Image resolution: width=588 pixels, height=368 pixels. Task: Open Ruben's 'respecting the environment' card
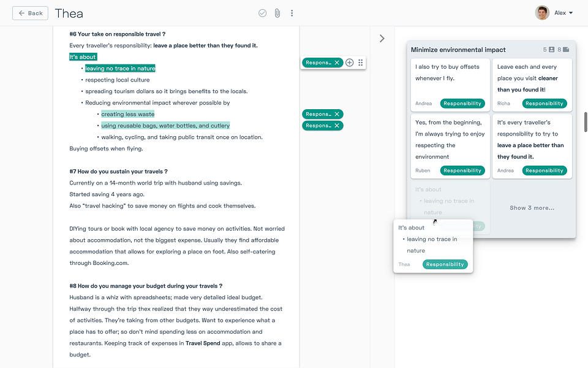450,147
